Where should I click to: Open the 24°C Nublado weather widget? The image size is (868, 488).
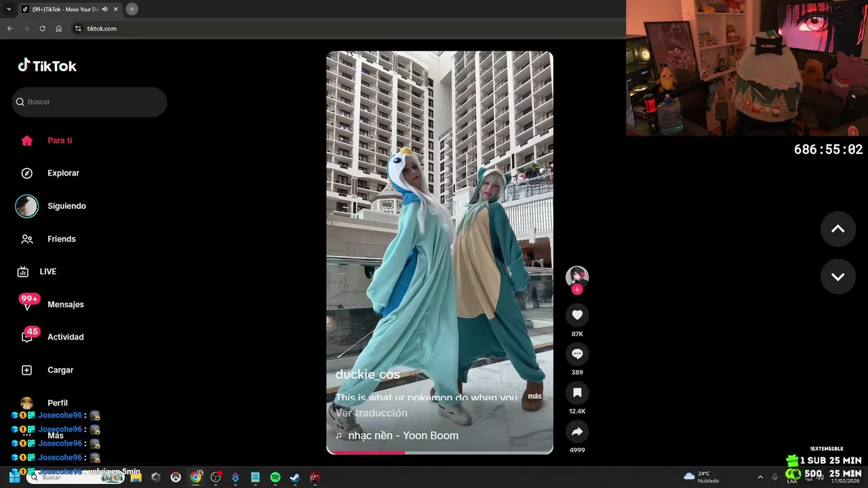click(x=702, y=477)
